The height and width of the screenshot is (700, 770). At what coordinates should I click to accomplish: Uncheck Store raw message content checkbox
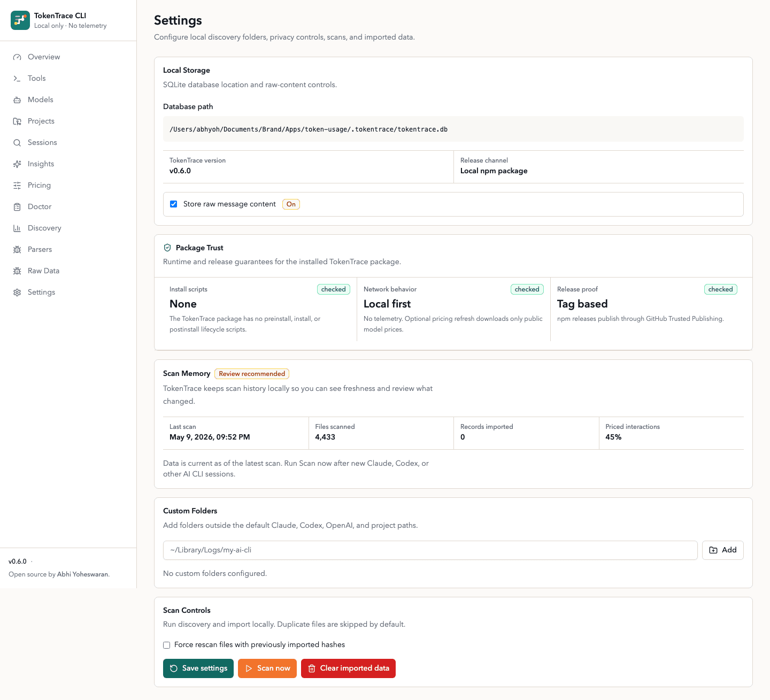[174, 204]
